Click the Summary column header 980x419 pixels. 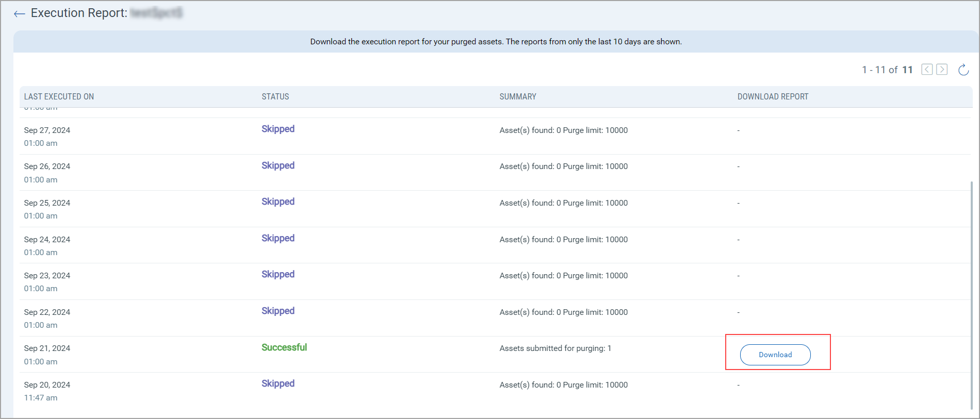(518, 96)
